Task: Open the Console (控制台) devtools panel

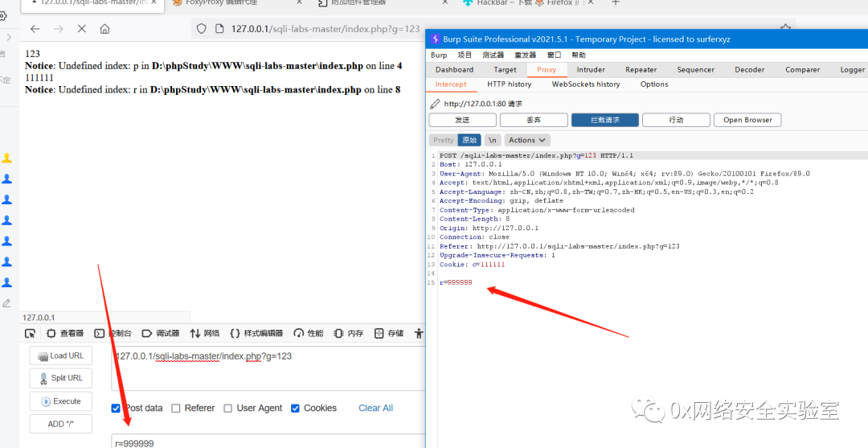Action: point(113,333)
